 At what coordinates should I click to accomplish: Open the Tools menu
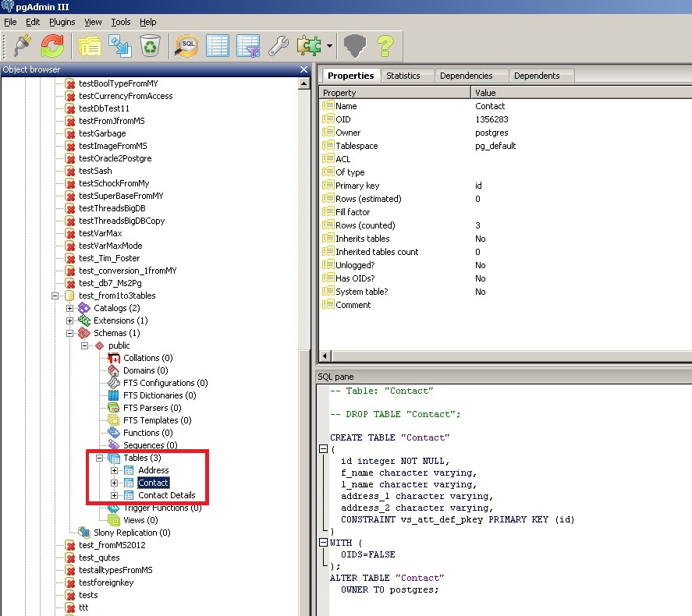120,22
